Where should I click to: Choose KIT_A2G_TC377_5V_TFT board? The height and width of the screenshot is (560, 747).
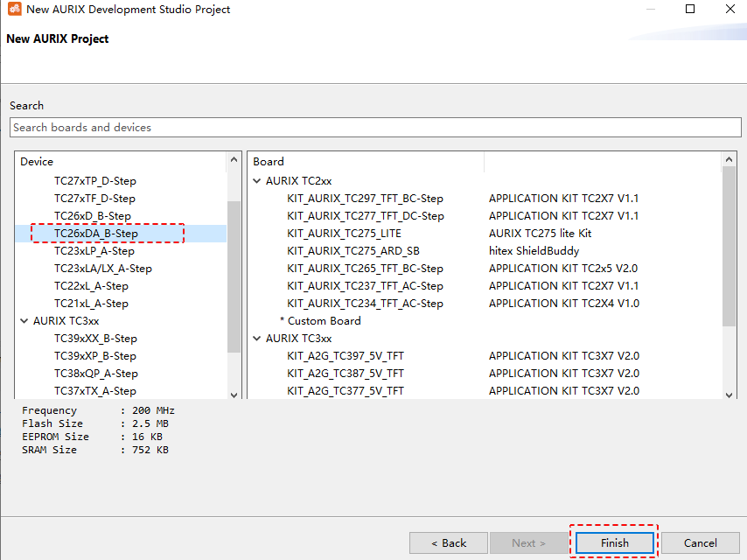click(x=346, y=391)
